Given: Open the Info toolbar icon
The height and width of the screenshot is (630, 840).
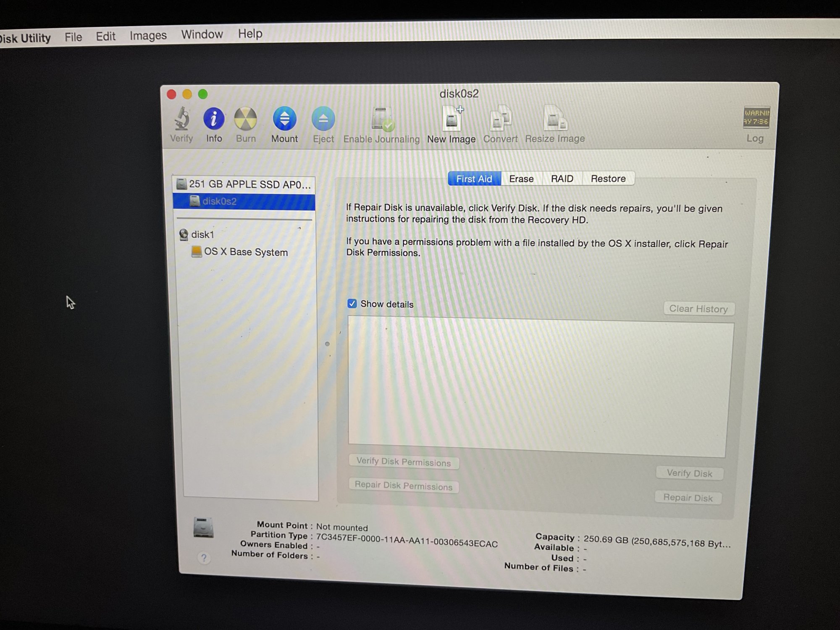Looking at the screenshot, I should (213, 120).
